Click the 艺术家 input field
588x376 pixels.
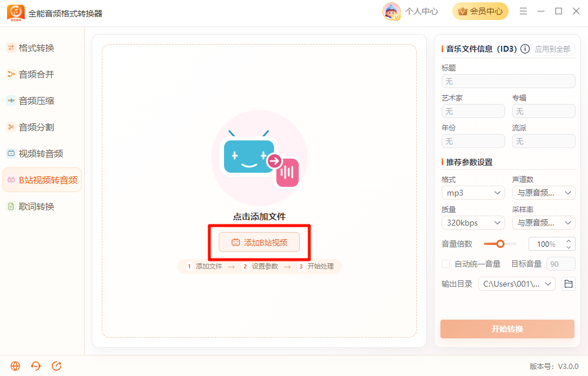point(473,111)
